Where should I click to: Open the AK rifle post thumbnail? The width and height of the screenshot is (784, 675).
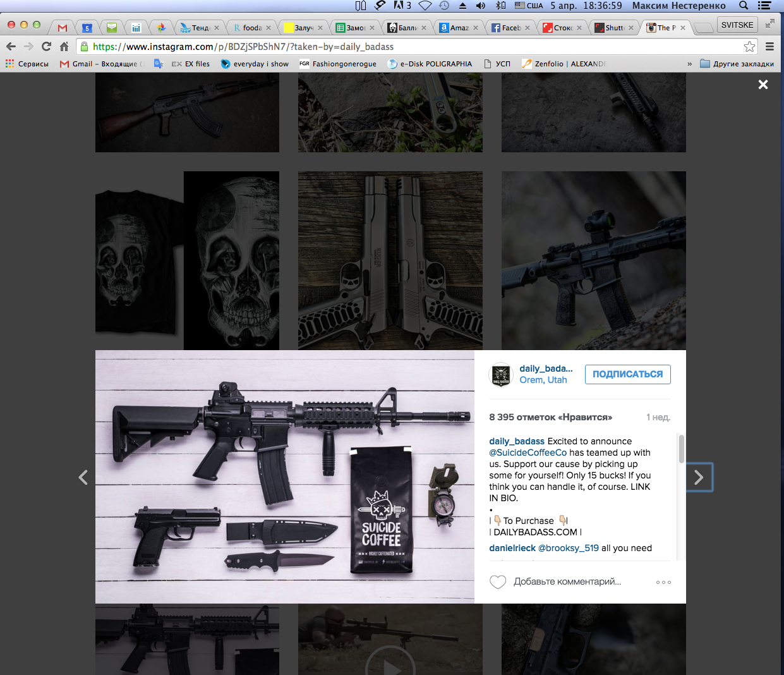pyautogui.click(x=187, y=113)
